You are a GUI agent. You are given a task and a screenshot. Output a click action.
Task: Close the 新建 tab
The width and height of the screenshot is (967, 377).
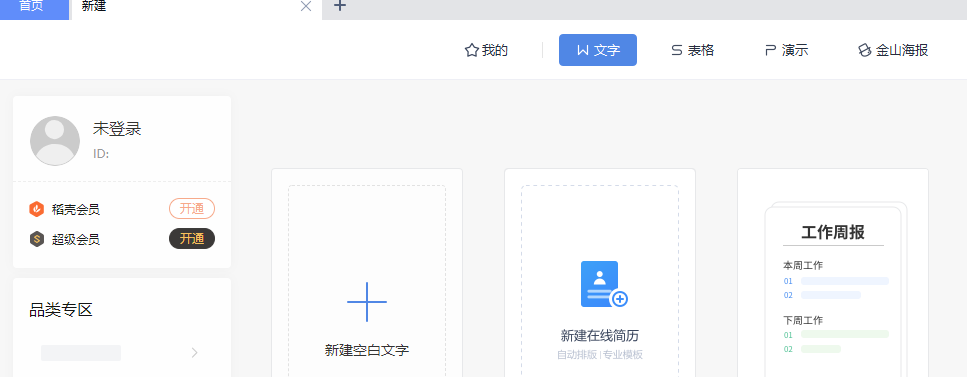pyautogui.click(x=306, y=7)
